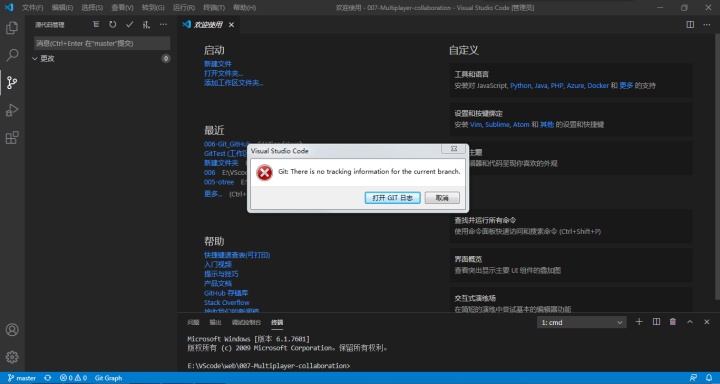Open the printable keyboard shortcuts (快捷键速查表) link
Viewport: 720px width, 384px height.
point(237,255)
